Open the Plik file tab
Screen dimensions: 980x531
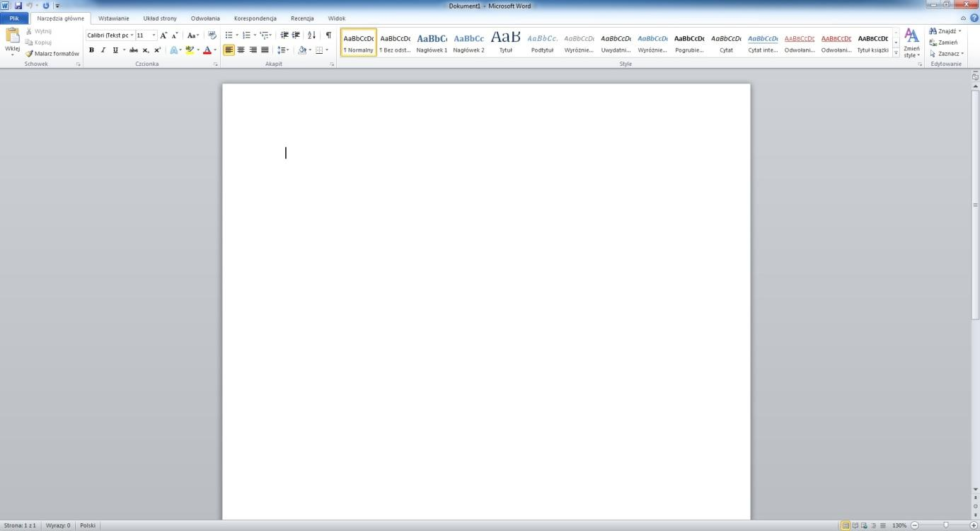pos(14,18)
